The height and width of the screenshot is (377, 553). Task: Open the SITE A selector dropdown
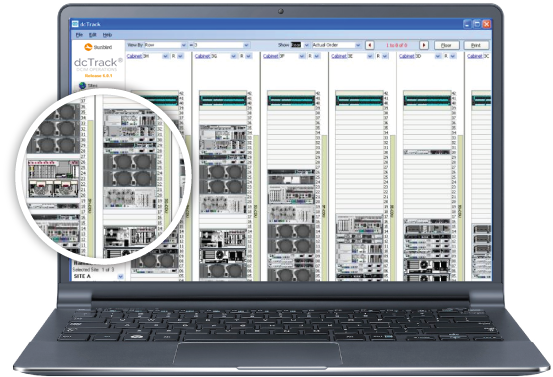pos(120,276)
